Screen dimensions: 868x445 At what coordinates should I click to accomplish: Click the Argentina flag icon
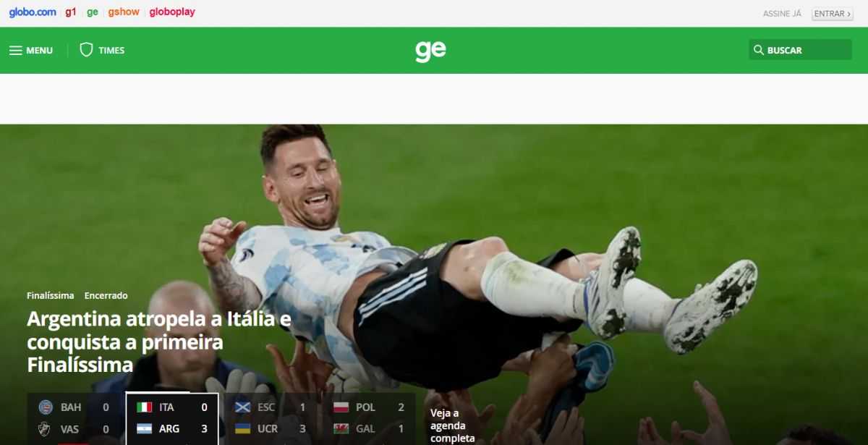pyautogui.click(x=145, y=429)
